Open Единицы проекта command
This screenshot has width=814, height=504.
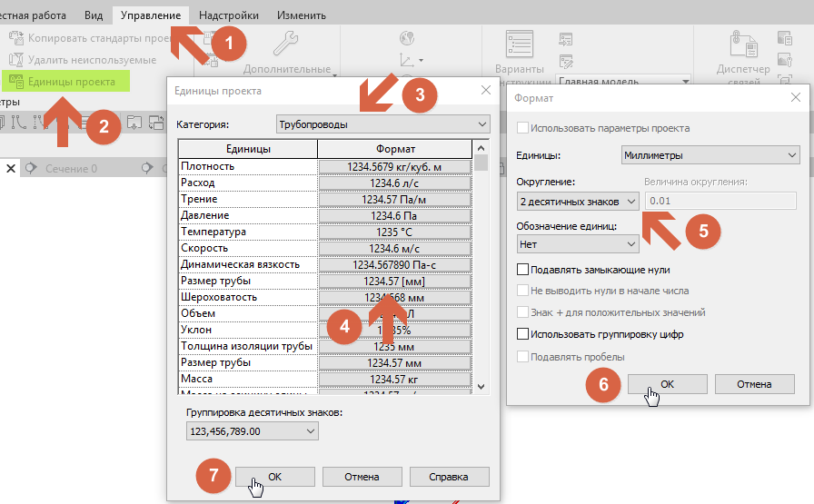pos(66,82)
